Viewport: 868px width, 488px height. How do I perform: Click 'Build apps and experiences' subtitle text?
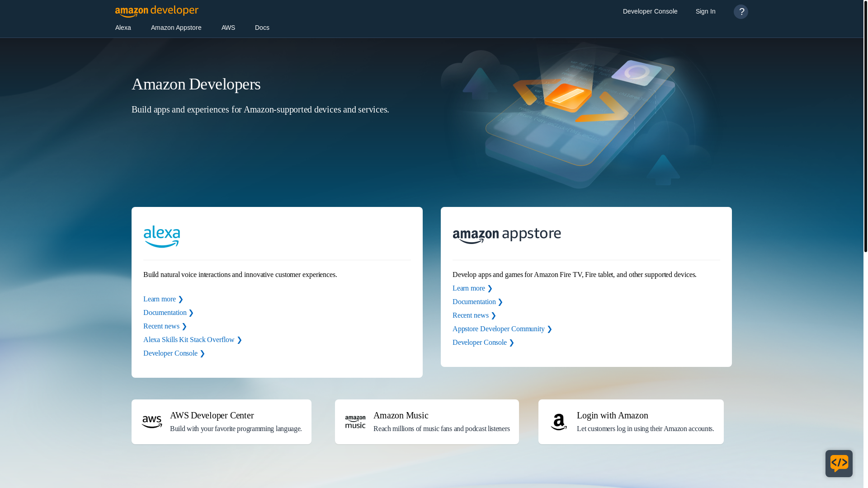(260, 109)
